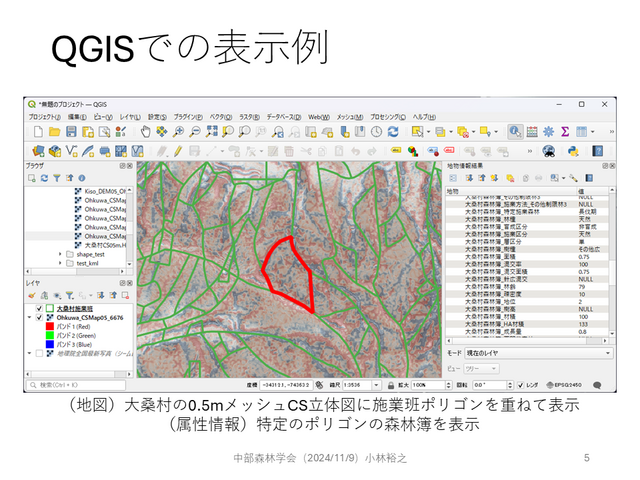
Task: Open the プロセシング menu
Action: [388, 117]
